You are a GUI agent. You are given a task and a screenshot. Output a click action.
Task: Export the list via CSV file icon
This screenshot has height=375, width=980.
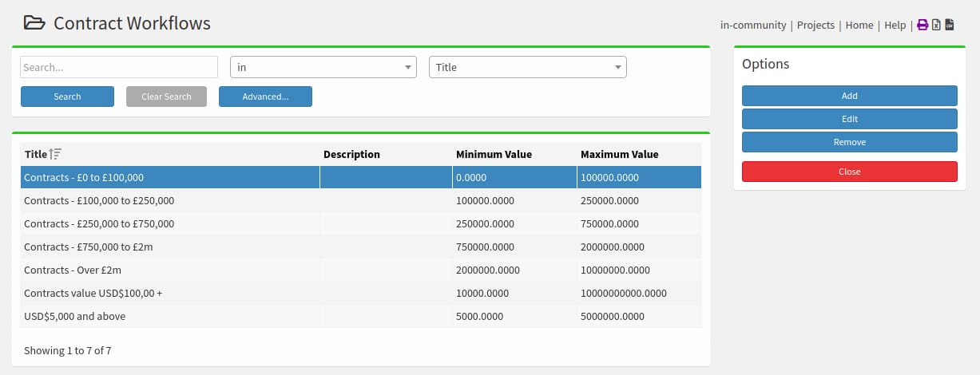pos(950,25)
